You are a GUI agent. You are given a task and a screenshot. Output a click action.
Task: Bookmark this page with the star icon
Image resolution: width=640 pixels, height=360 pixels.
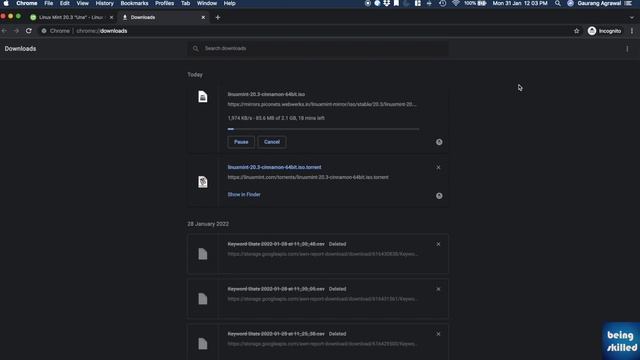coord(576,31)
